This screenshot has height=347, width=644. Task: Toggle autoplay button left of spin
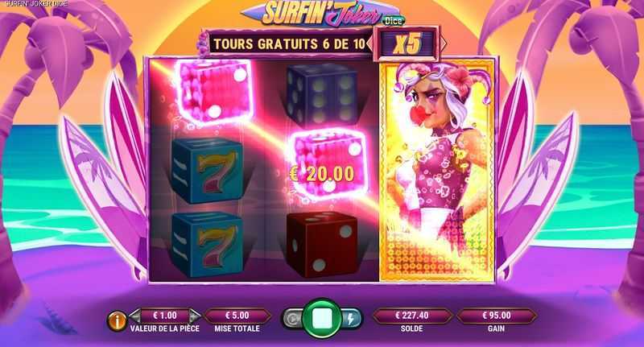292,319
